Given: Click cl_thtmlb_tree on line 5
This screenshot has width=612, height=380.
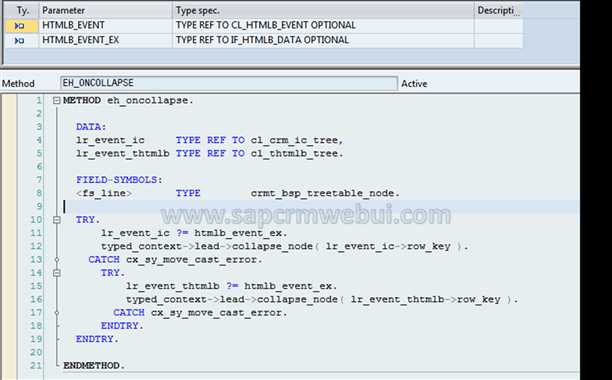Looking at the screenshot, I should click(294, 153).
